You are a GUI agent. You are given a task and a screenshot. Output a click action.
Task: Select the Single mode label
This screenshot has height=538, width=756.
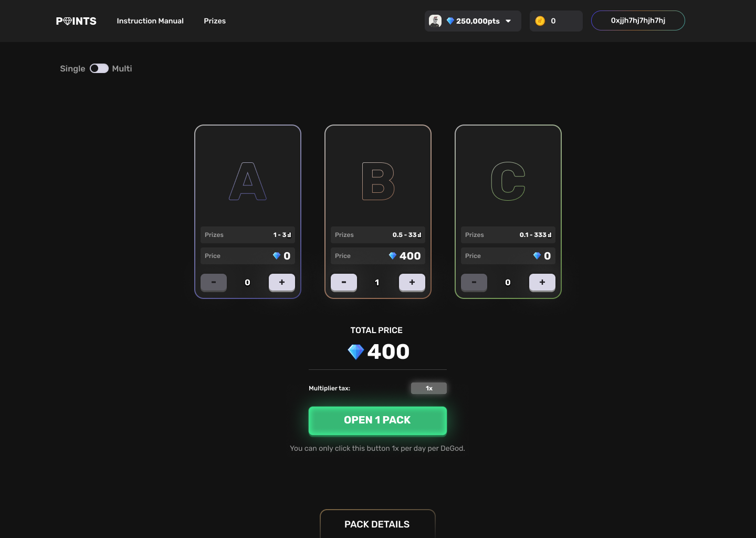[72, 68]
